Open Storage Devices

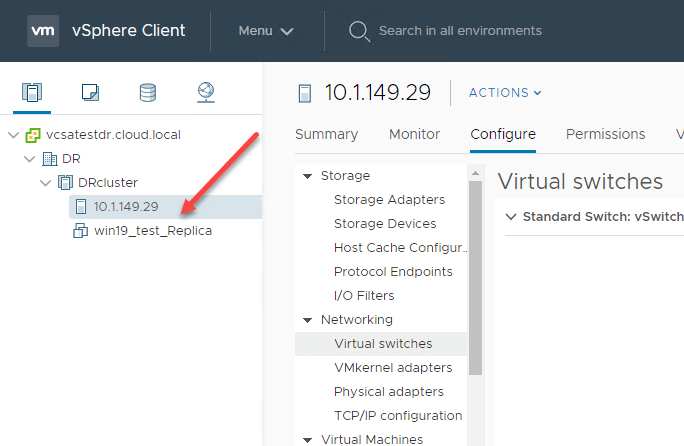point(385,224)
